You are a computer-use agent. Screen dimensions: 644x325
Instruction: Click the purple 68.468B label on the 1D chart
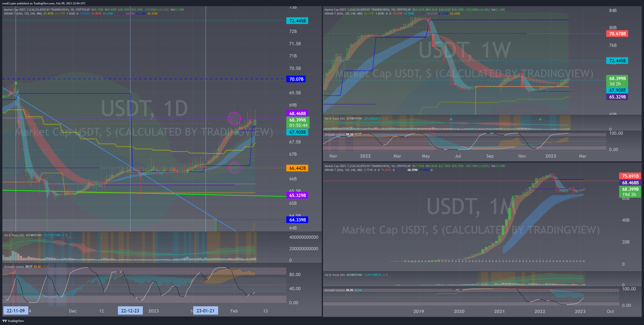tap(297, 113)
